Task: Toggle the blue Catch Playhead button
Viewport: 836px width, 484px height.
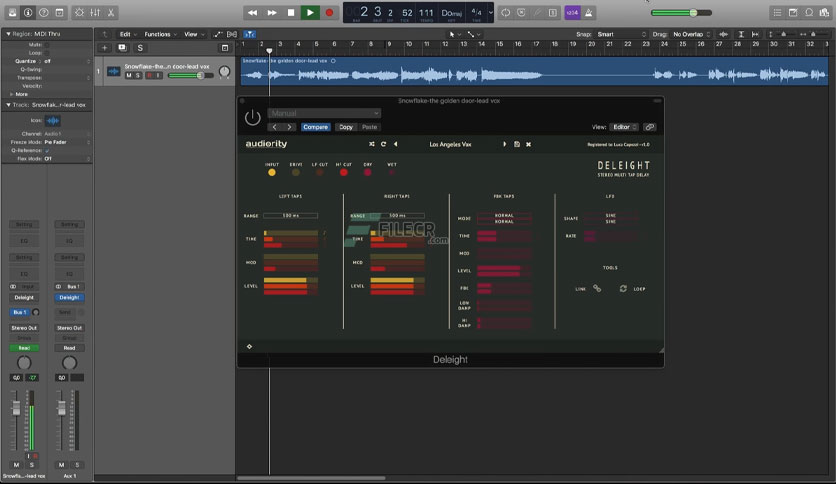Action: [250, 34]
